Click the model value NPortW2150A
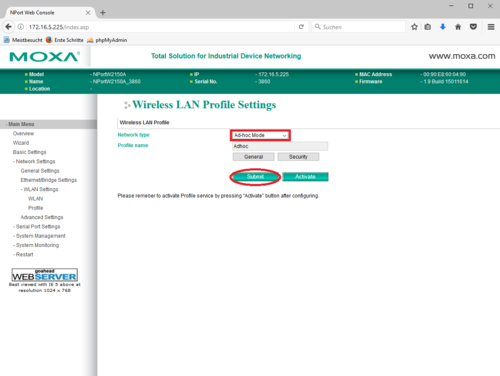Screen dimensions: 500x376 point(109,74)
